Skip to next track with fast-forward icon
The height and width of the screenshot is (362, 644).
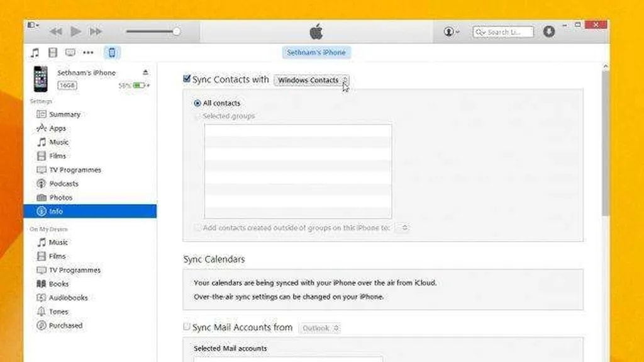click(x=96, y=31)
